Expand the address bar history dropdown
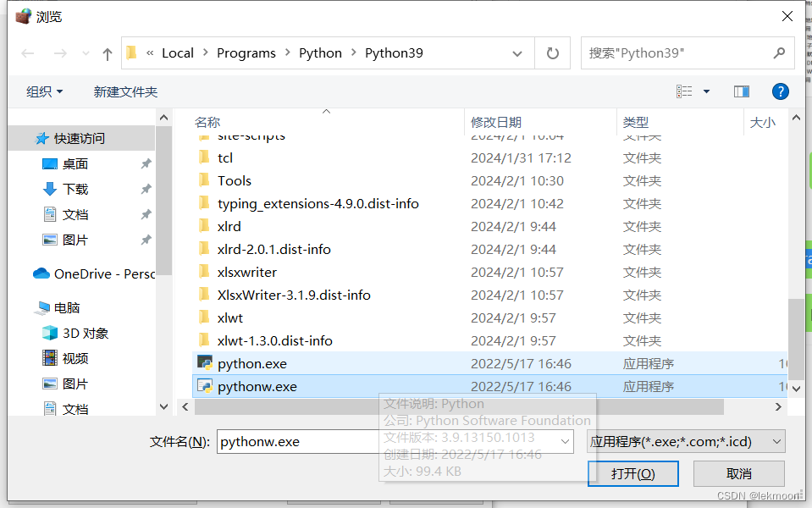Screen dimensions: 812x508 coord(516,53)
